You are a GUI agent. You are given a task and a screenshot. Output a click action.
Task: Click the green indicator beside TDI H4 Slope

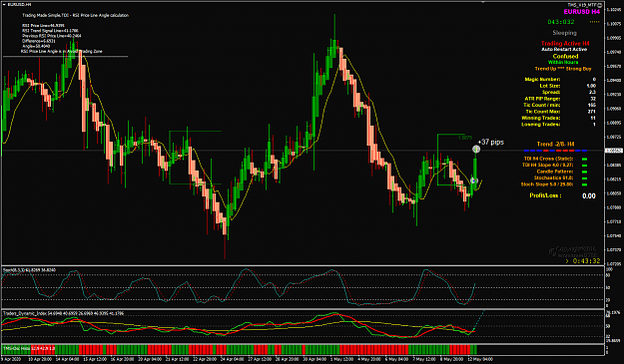click(585, 166)
